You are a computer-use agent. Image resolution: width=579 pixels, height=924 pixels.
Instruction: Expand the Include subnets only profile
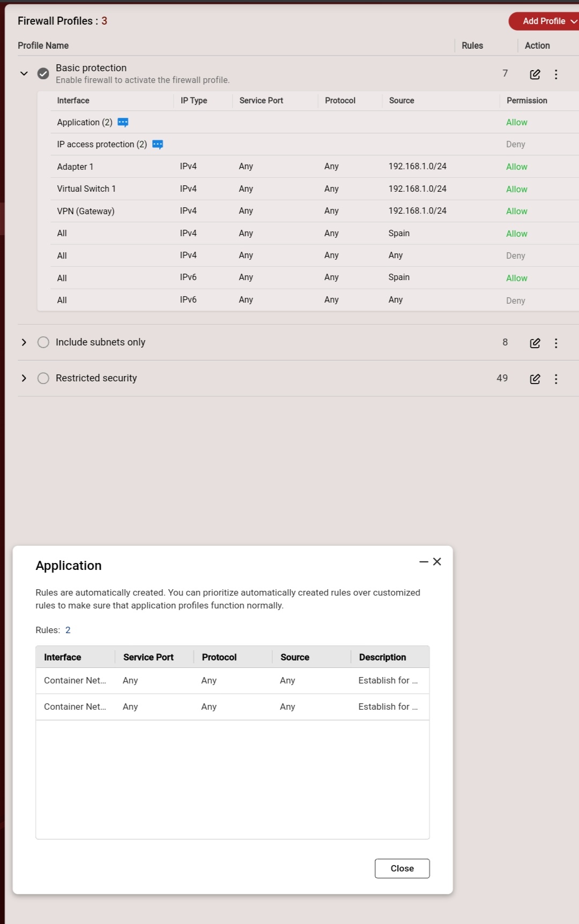pos(24,342)
